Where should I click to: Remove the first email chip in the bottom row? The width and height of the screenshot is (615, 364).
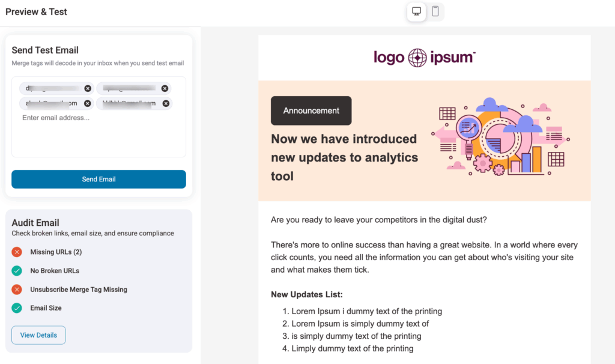click(x=88, y=103)
